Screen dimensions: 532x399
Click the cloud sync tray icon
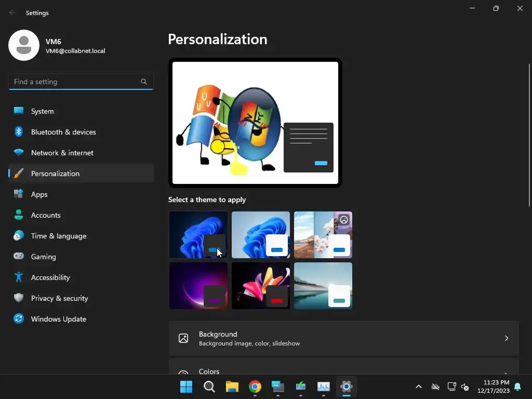435,387
